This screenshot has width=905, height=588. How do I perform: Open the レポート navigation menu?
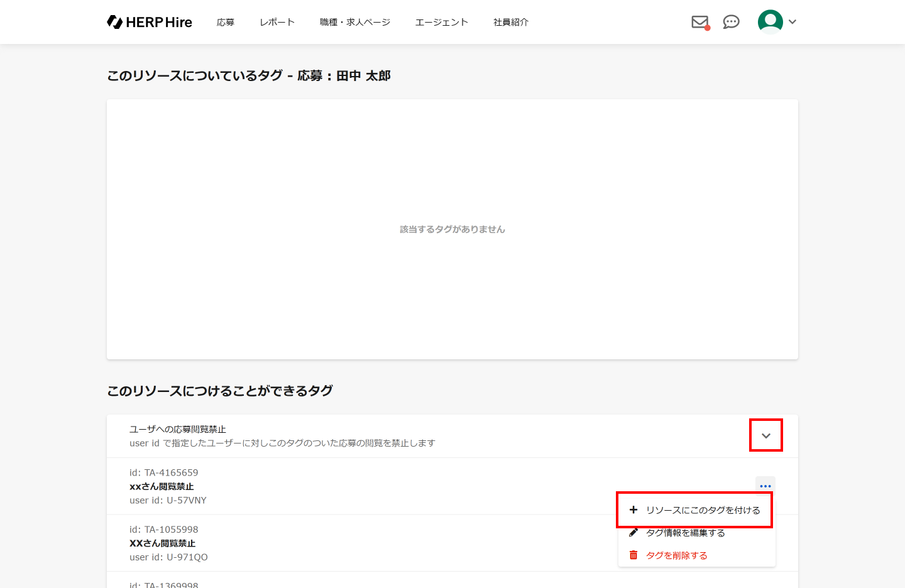[277, 22]
